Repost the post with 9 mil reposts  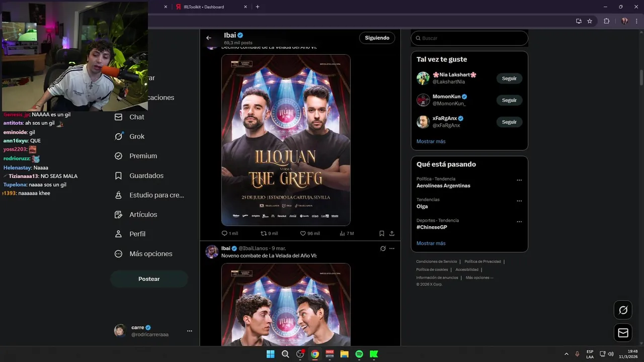tap(269, 233)
